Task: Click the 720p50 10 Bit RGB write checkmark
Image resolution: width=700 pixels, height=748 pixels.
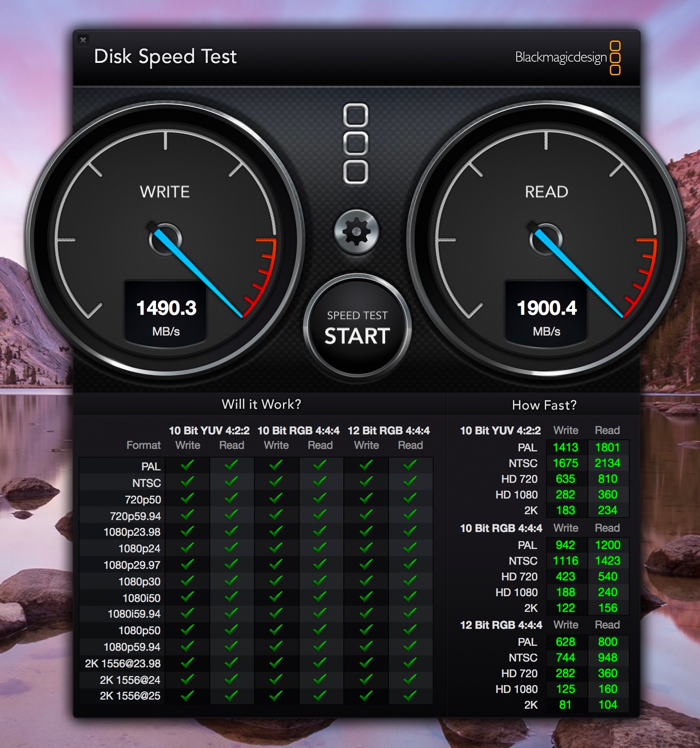Action: (276, 498)
